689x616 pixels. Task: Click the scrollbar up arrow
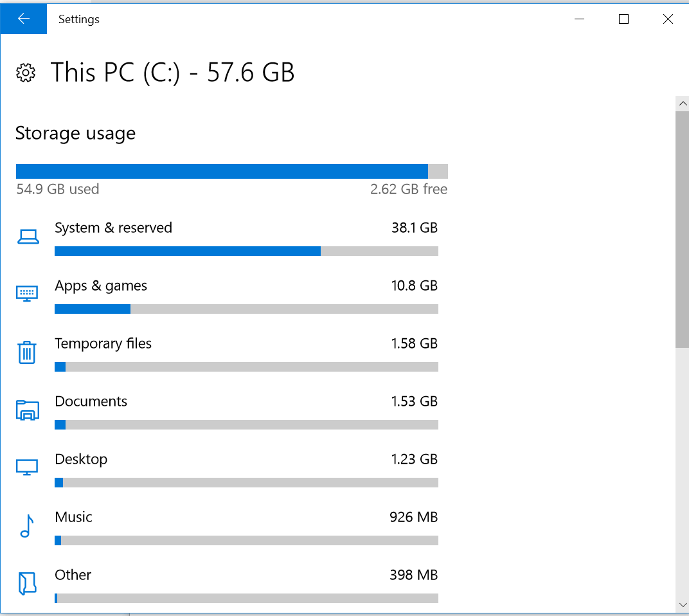click(683, 102)
